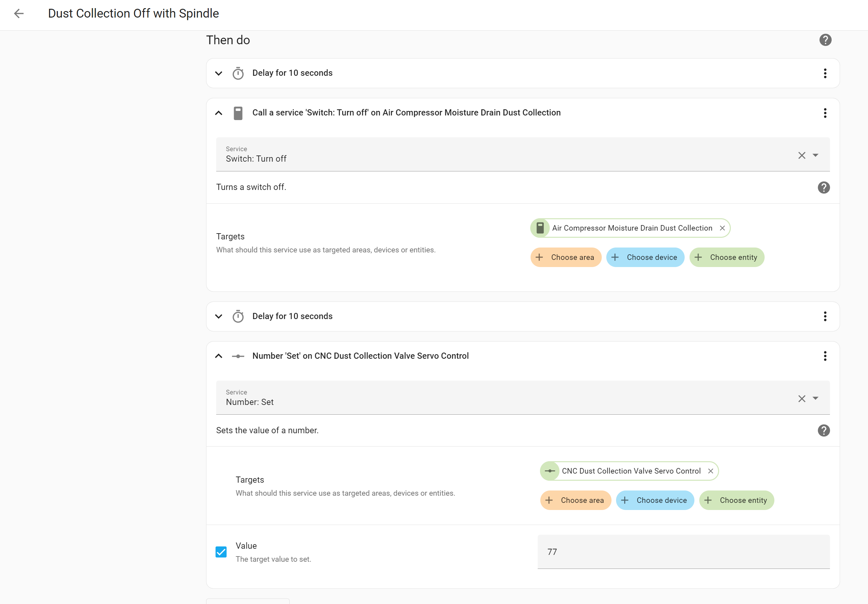Clear the Number: Set service field
868x604 pixels.
[x=801, y=398]
